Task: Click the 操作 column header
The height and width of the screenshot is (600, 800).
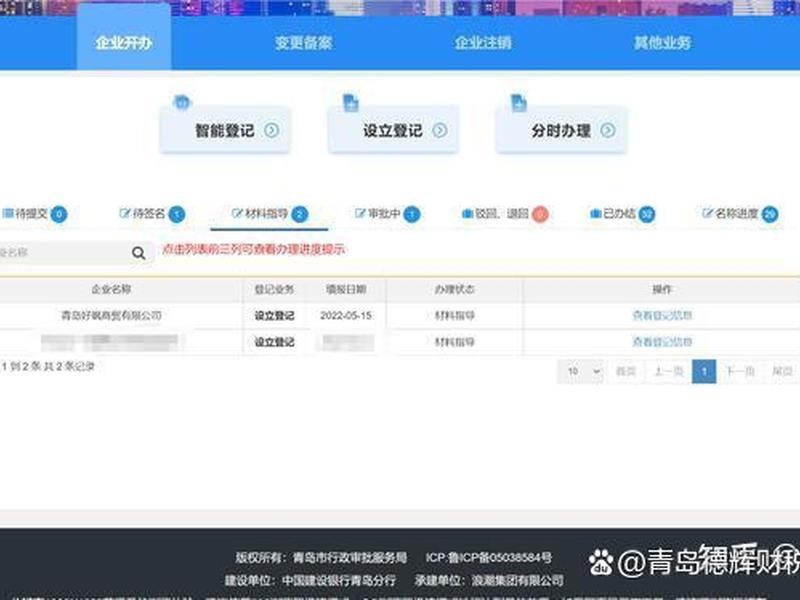Action: 662,289
